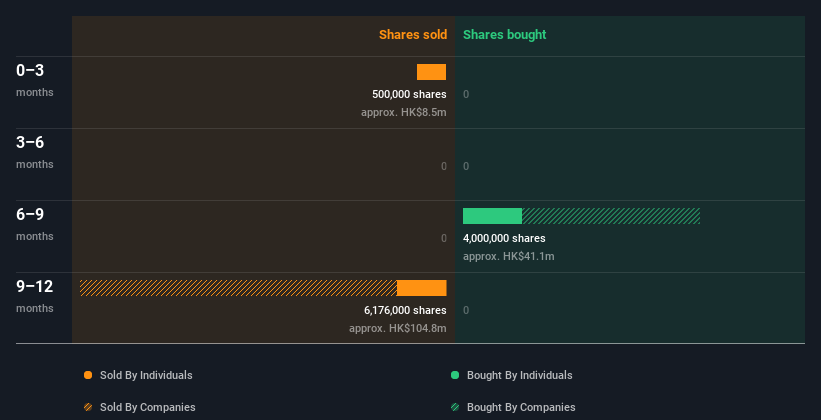Click the approx. HK$104.8m text
Image resolution: width=821 pixels, height=420 pixels.
tap(398, 328)
